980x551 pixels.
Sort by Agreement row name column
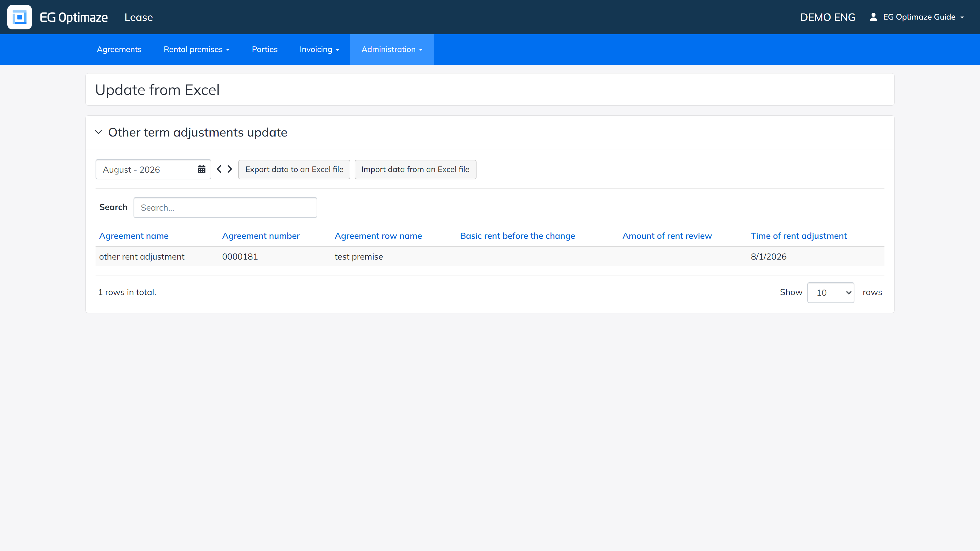coord(378,236)
